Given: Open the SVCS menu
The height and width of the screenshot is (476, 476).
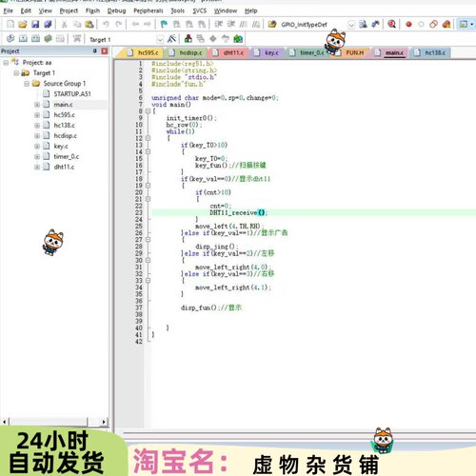Looking at the screenshot, I should [x=200, y=10].
